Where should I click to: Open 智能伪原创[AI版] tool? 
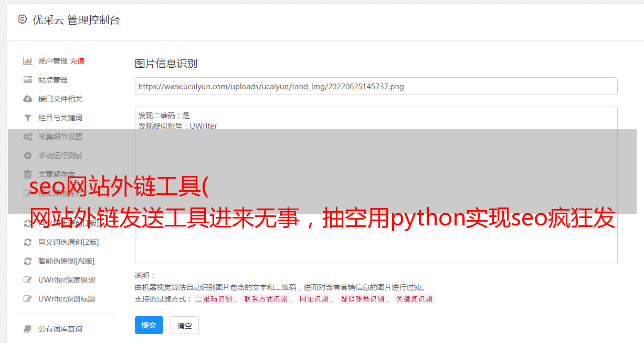[67, 261]
